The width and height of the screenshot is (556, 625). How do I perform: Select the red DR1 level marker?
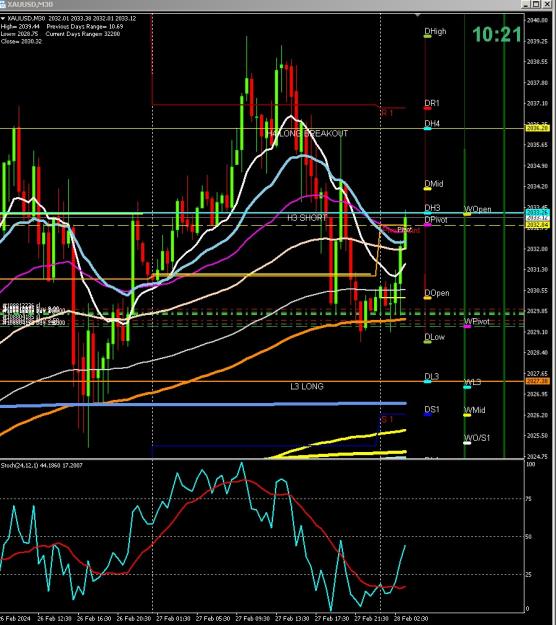pyautogui.click(x=427, y=108)
